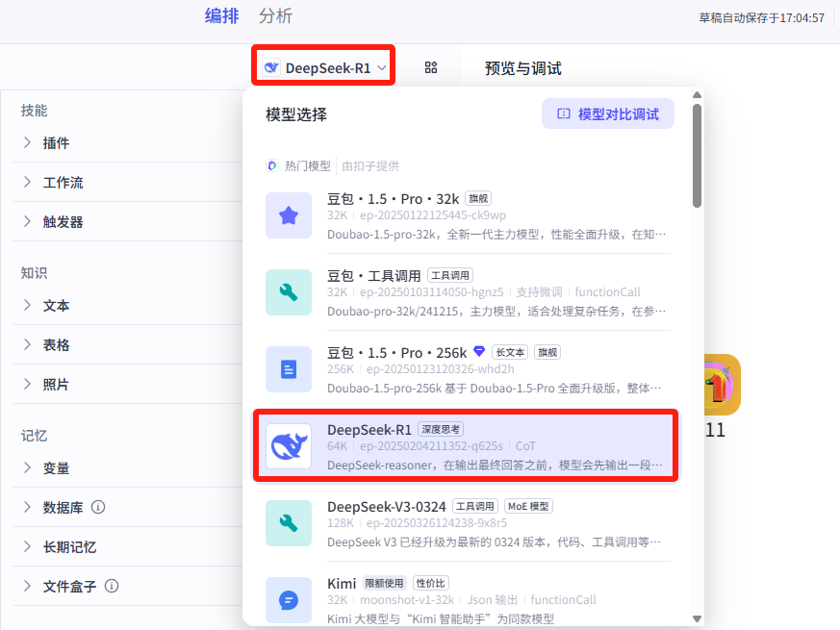The image size is (840, 630).
Task: Click the 知识 section heading
Action: tap(35, 273)
